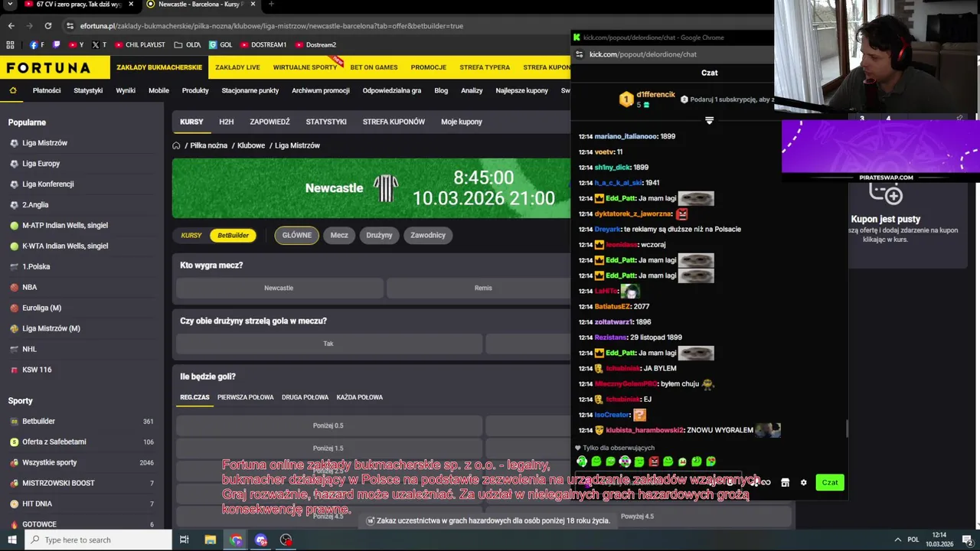The width and height of the screenshot is (980, 551).
Task: Pick Tak for both teams to score
Action: coord(328,344)
